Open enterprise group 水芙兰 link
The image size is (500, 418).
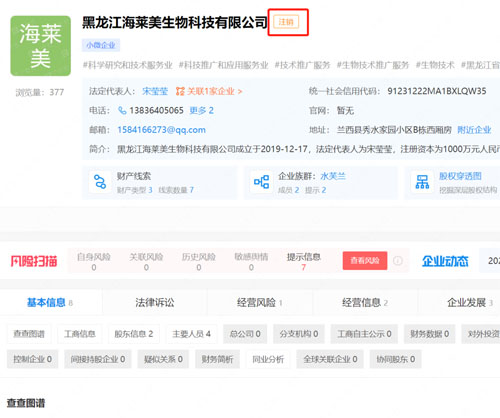(333, 176)
